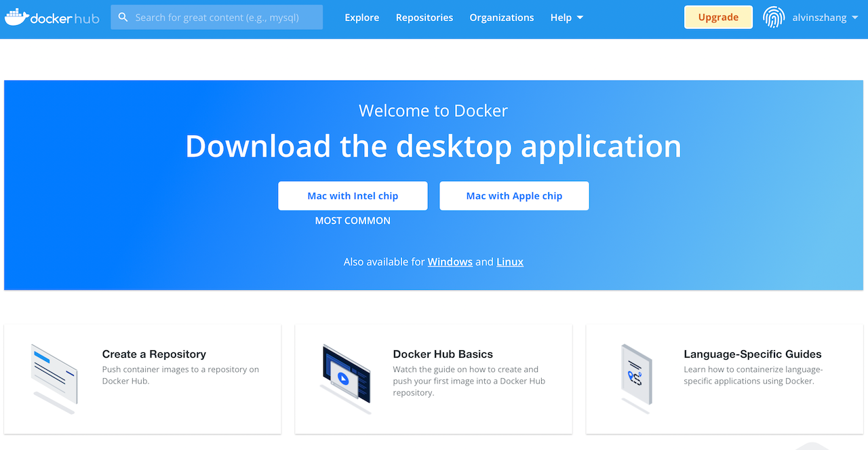
Task: Click the Docker Hub Basics video illustration
Action: (346, 379)
